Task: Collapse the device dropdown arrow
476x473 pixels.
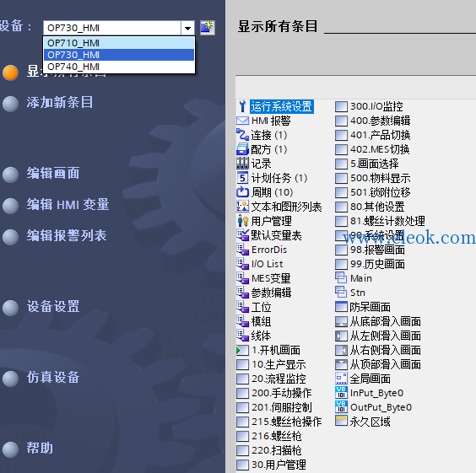Action: coord(187,28)
